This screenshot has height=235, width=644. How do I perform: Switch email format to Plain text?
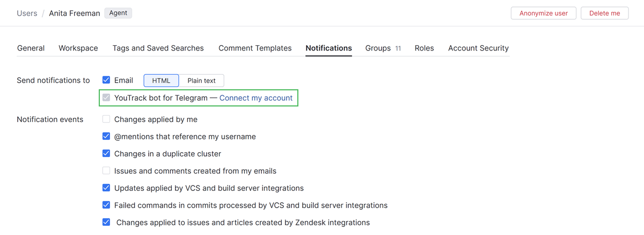click(x=201, y=81)
